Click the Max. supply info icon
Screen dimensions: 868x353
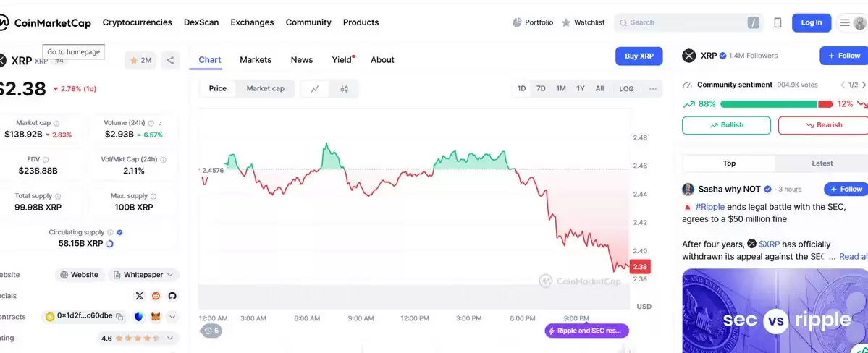153,197
